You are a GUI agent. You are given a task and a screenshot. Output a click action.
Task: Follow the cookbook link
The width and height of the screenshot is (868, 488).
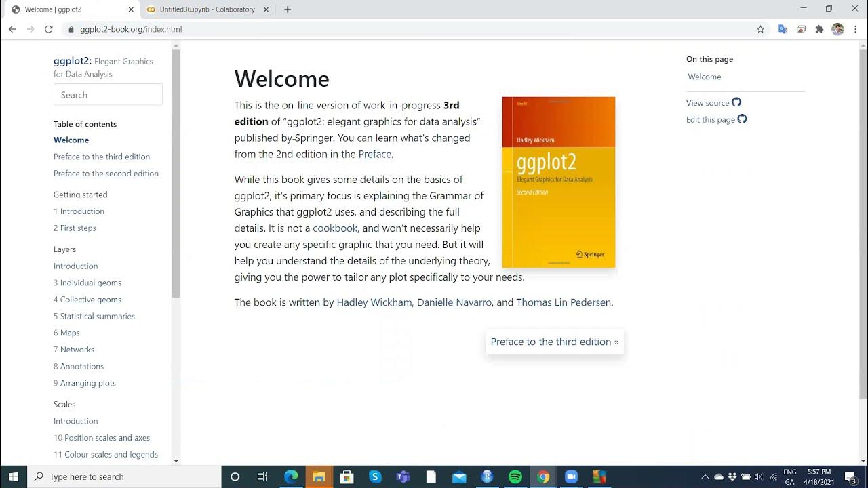(x=335, y=228)
